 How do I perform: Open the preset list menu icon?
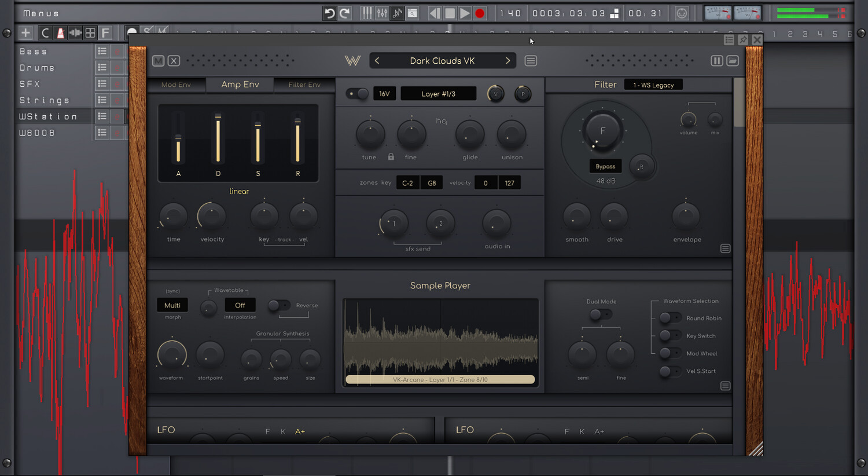(531, 61)
